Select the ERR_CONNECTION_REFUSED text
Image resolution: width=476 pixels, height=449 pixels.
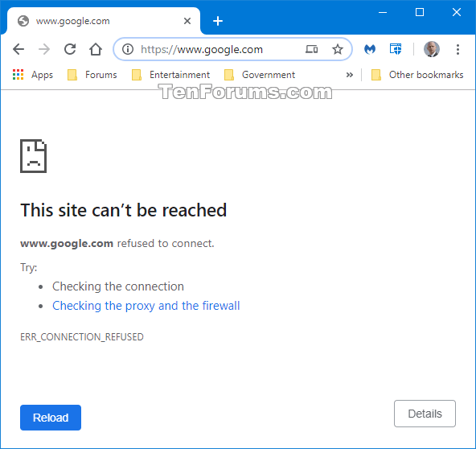[82, 337]
